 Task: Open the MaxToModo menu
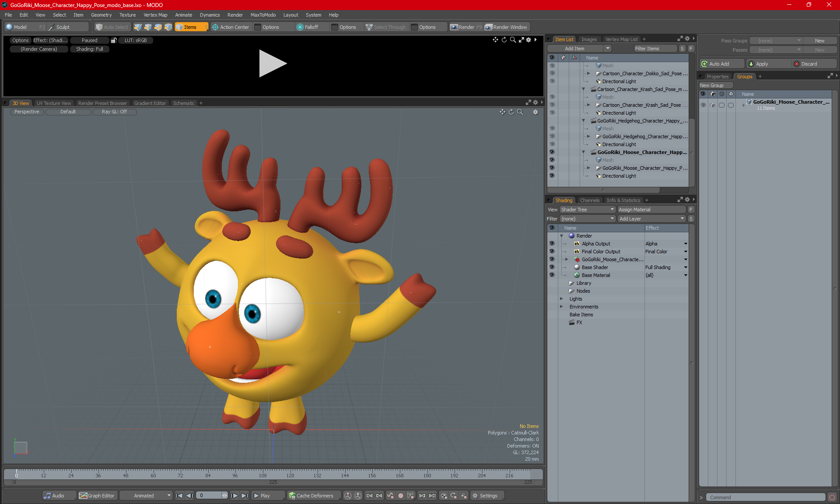[x=263, y=15]
